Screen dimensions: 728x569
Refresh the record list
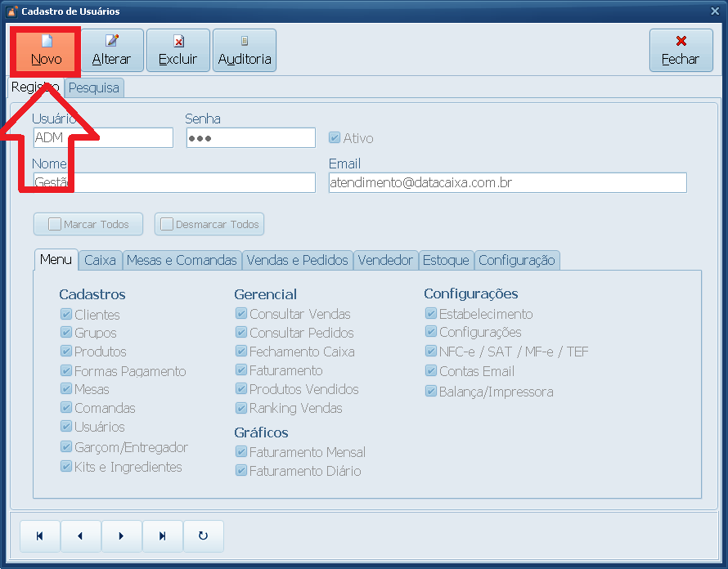pyautogui.click(x=203, y=536)
